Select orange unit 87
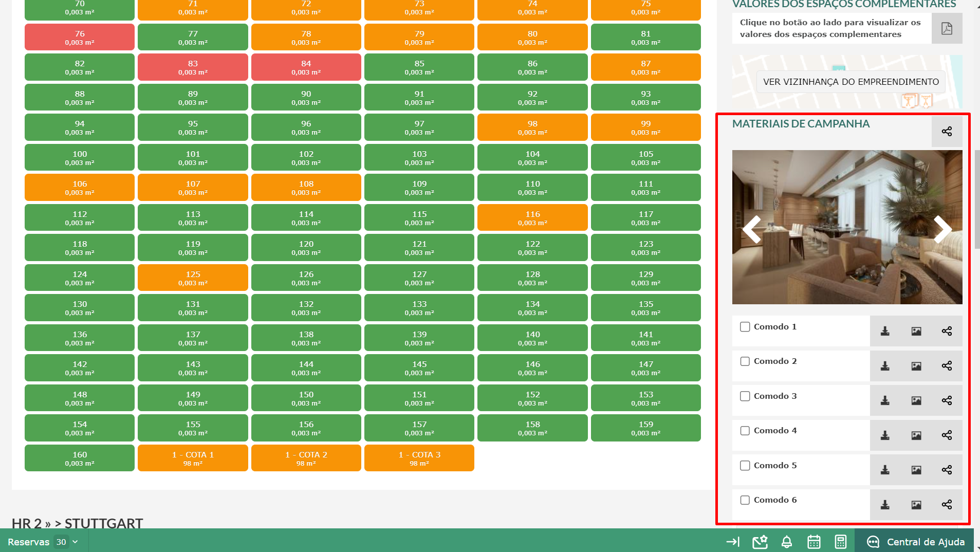Image resolution: width=980 pixels, height=552 pixels. pyautogui.click(x=646, y=67)
